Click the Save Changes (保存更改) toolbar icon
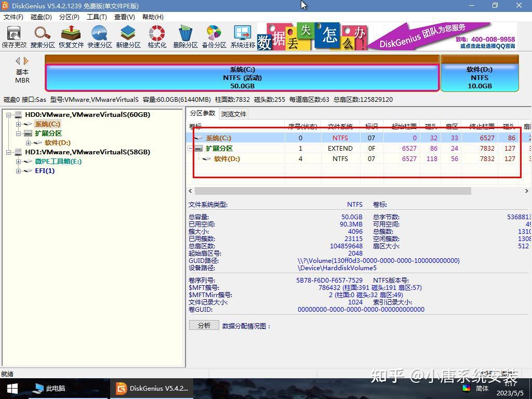The width and height of the screenshot is (532, 399). (14, 37)
